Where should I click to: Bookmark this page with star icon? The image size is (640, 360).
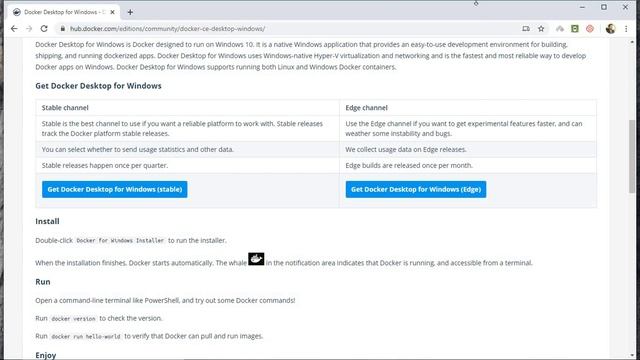point(541,29)
